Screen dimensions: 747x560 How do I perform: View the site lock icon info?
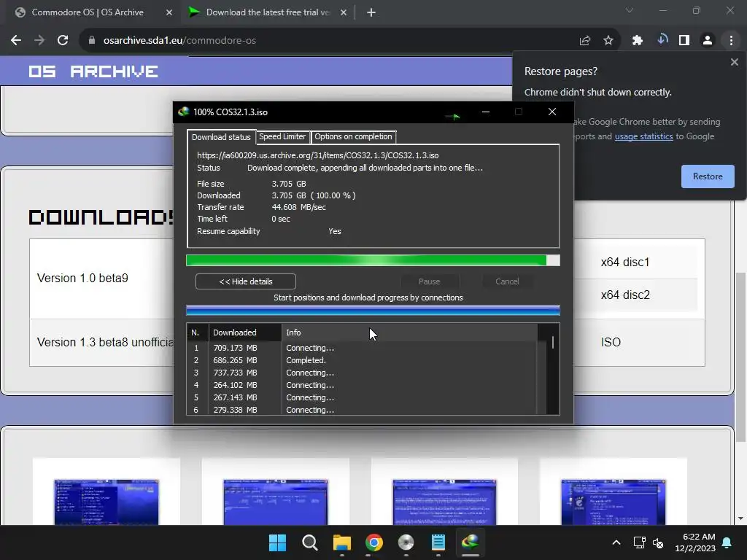pos(91,41)
